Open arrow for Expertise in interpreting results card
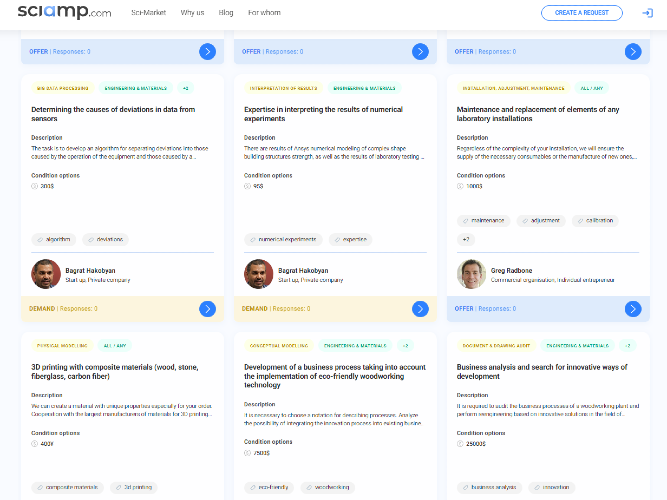667x500 pixels. [420, 309]
